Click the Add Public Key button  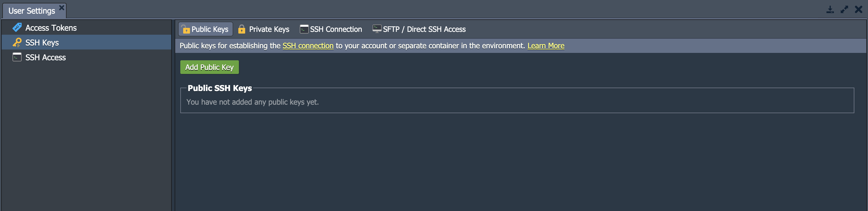click(209, 67)
